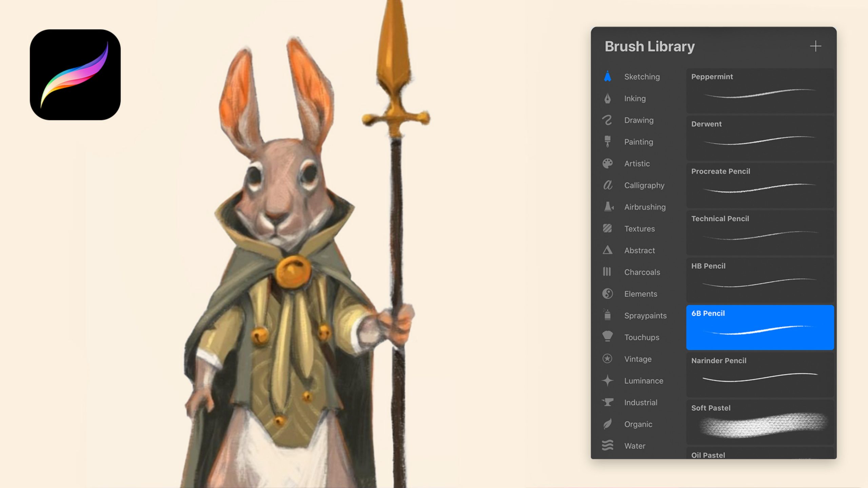The image size is (868, 488).
Task: Click the Industrial anvil icon
Action: [x=607, y=402]
